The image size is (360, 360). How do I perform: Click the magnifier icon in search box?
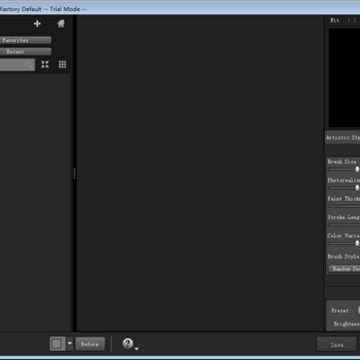(x=29, y=65)
